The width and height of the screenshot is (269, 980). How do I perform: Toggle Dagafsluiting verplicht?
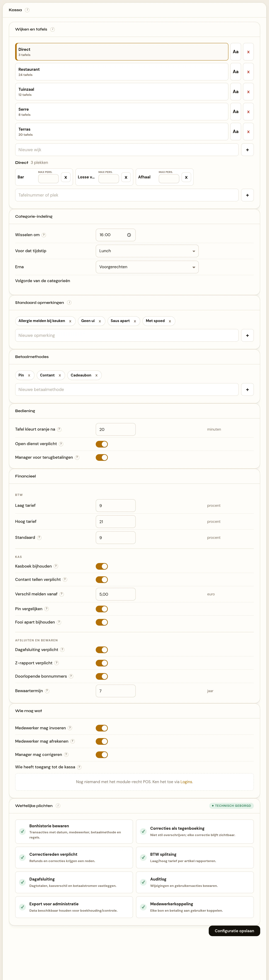click(x=102, y=650)
